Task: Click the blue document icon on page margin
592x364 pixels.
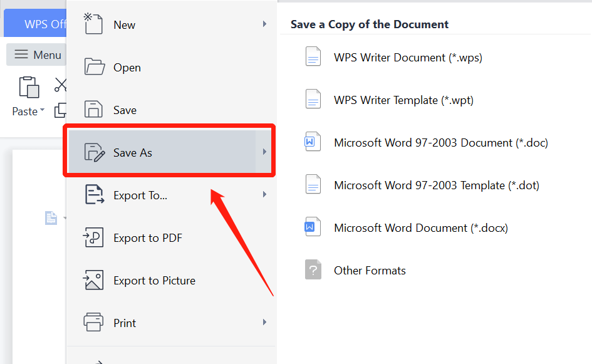Action: point(51,218)
